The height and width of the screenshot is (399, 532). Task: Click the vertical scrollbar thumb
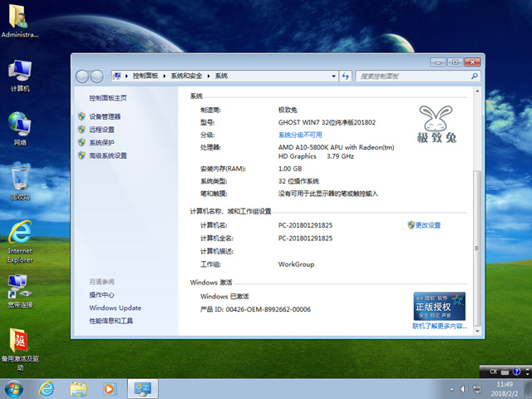click(x=477, y=248)
